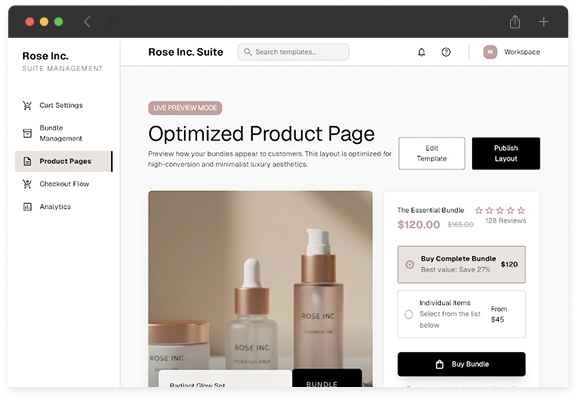This screenshot has width=579, height=400.
Task: Click the Bundle Management box icon
Action: click(x=27, y=133)
